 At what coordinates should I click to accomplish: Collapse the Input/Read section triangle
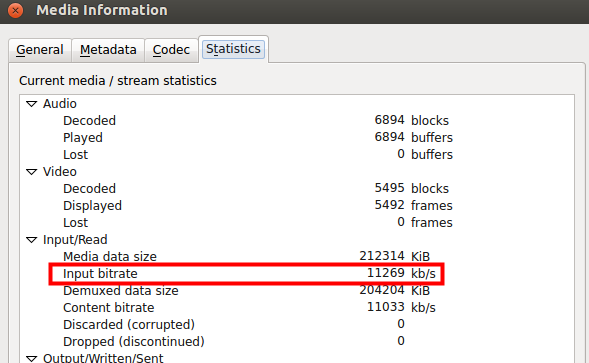32,240
